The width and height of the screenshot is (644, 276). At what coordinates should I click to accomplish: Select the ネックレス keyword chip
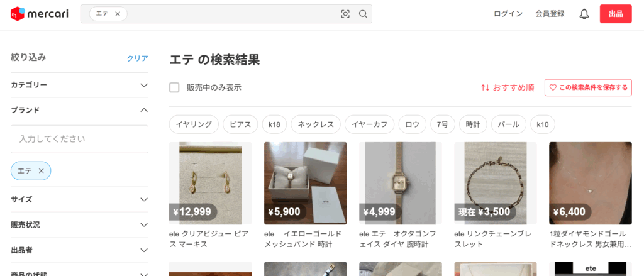pos(316,124)
